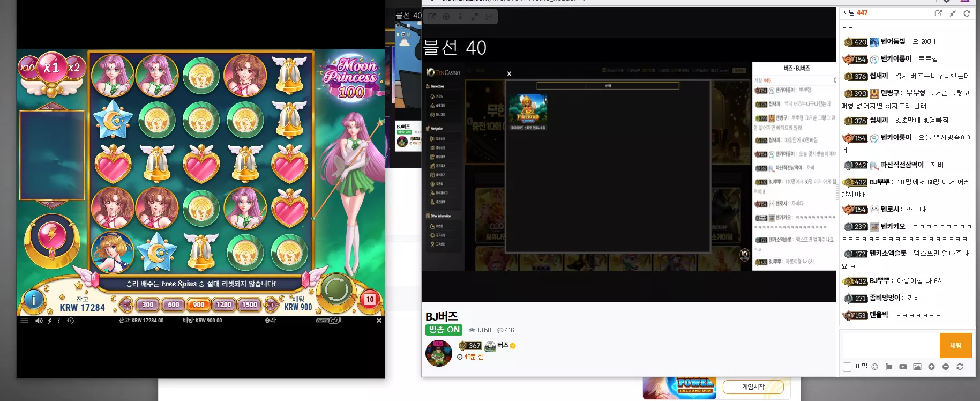Open chat user 파산직전삼떡이 profile

coord(902,165)
